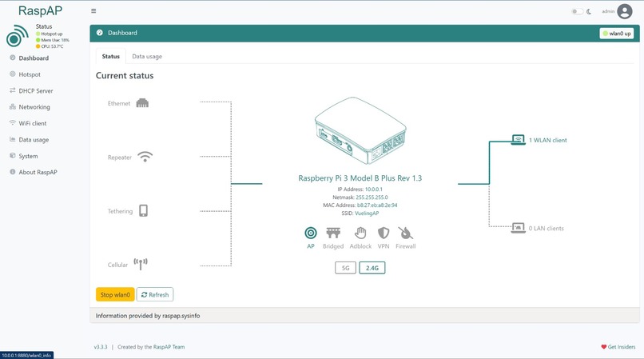Click the Tethering label text
The height and width of the screenshot is (359, 644).
120,211
